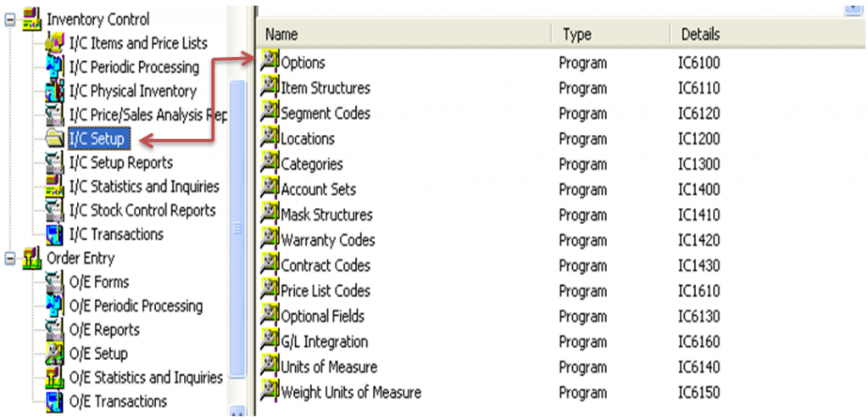Collapse the Inventory Control tree node
868x420 pixels.
[x=9, y=20]
